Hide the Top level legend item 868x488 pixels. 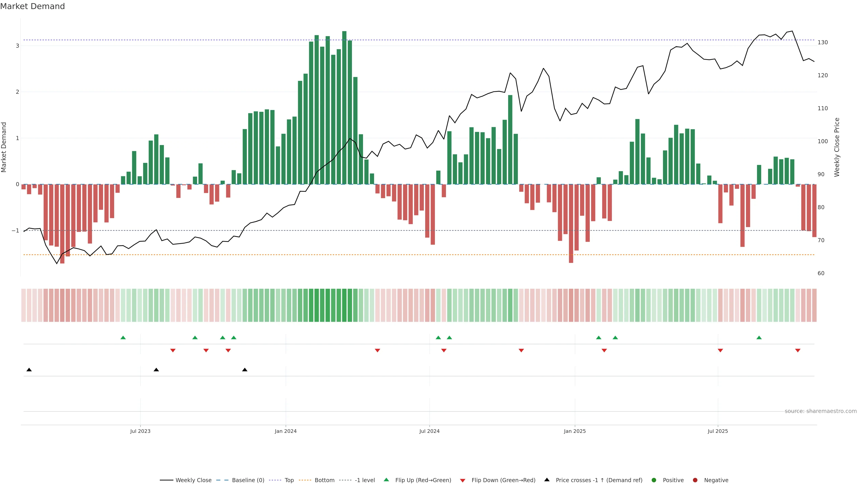tap(289, 480)
